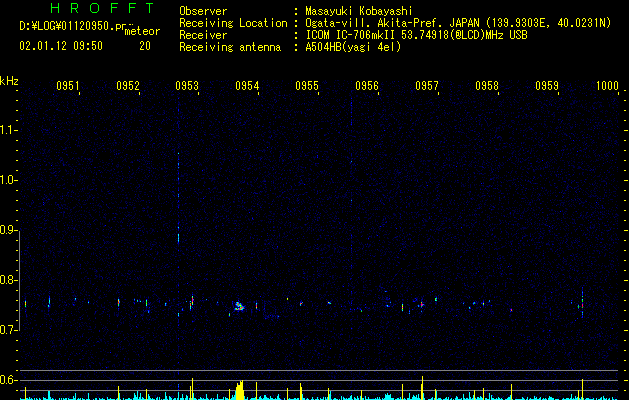This screenshot has width=629, height=400.
Task: Click the 1.0 kHz axis label
Action: pyautogui.click(x=7, y=180)
